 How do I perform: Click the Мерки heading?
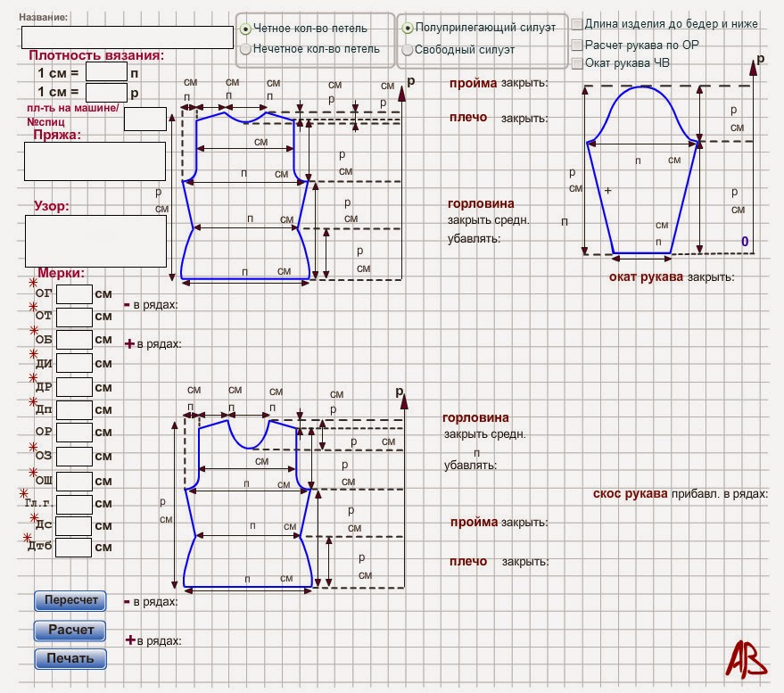pos(62,273)
